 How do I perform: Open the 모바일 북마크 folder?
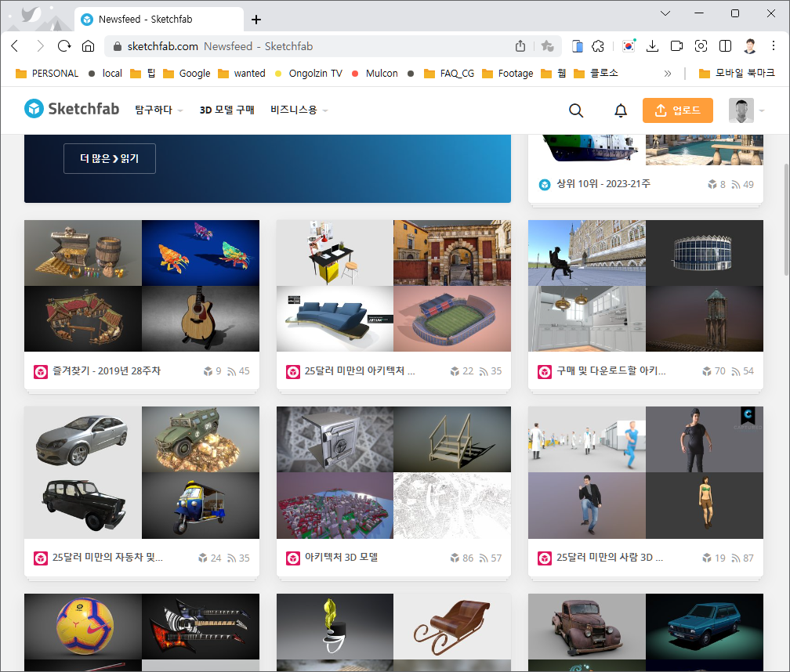click(737, 74)
